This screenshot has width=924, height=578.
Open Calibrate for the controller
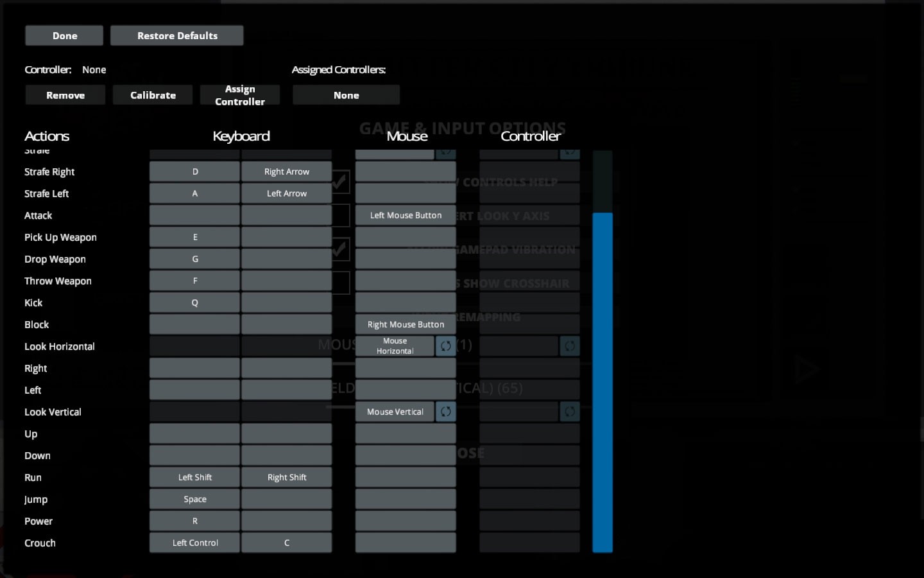(x=153, y=95)
